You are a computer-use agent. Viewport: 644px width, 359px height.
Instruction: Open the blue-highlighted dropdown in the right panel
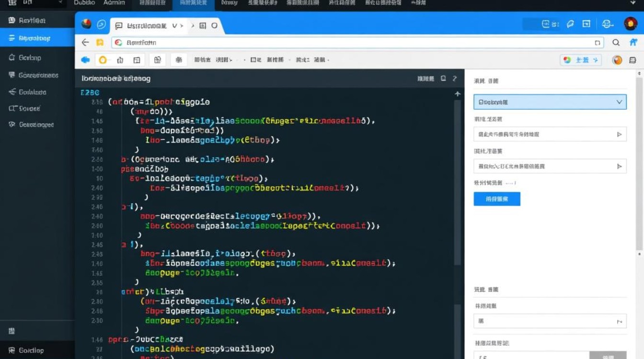550,102
